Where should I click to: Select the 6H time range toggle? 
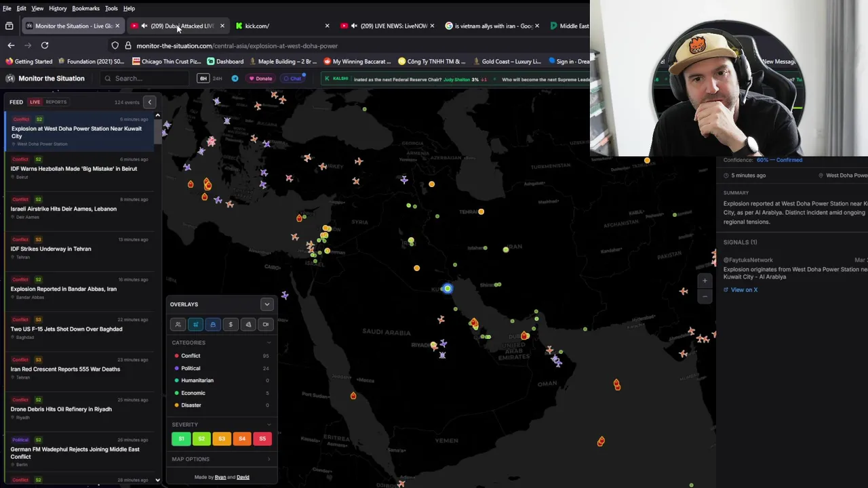click(x=203, y=79)
